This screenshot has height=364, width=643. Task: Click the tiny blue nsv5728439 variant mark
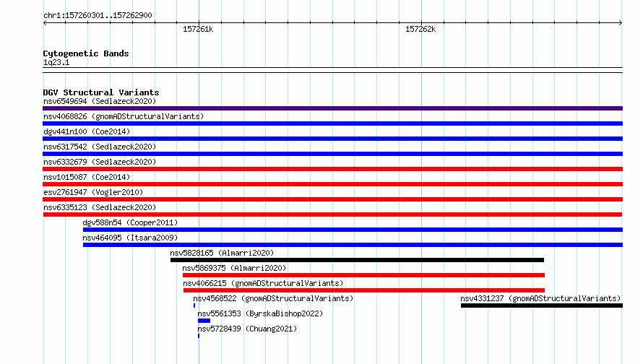199,336
